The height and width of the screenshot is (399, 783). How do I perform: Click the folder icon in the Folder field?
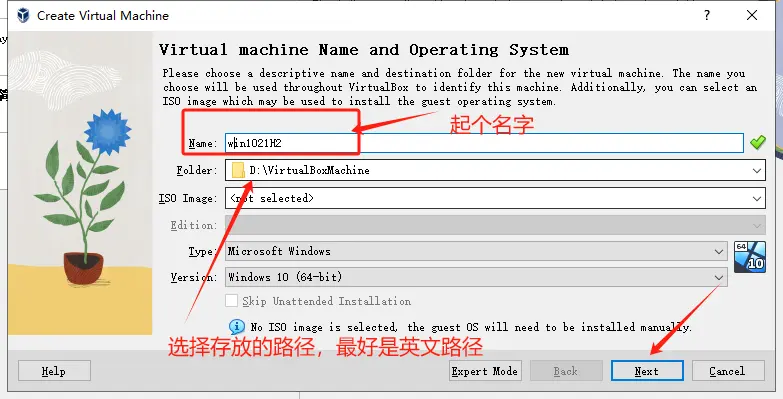[x=238, y=170]
